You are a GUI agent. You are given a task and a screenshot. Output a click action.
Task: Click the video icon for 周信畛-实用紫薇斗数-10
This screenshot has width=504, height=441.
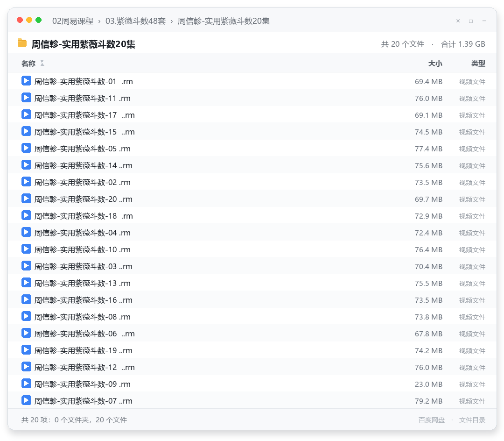click(26, 249)
